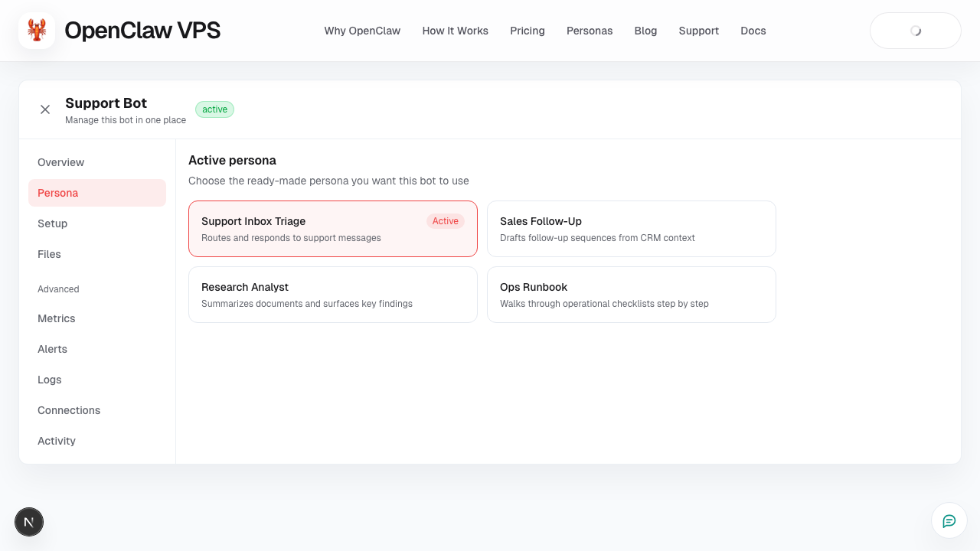The height and width of the screenshot is (551, 980).
Task: Open Metrics under Advanced
Action: click(56, 318)
